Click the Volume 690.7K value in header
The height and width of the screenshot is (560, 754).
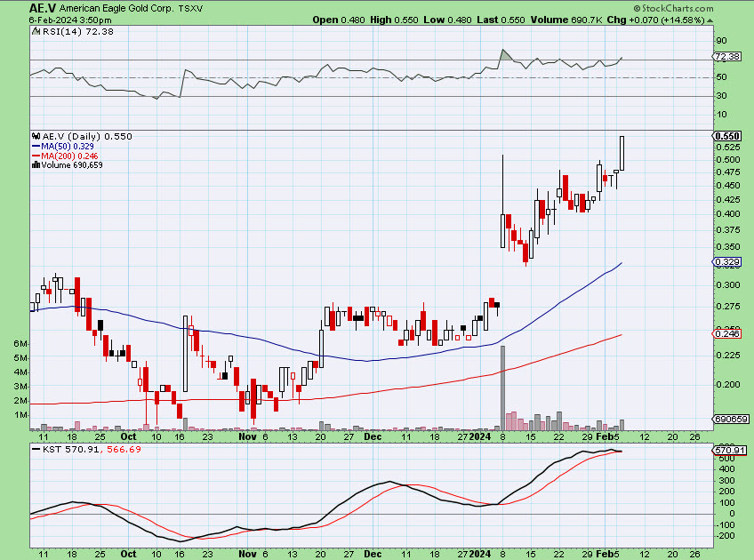click(566, 20)
